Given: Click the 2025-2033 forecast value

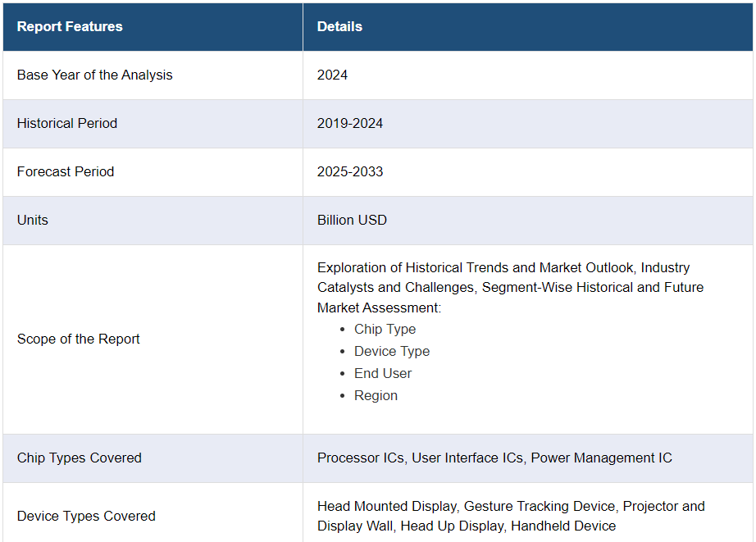Looking at the screenshot, I should point(350,171).
